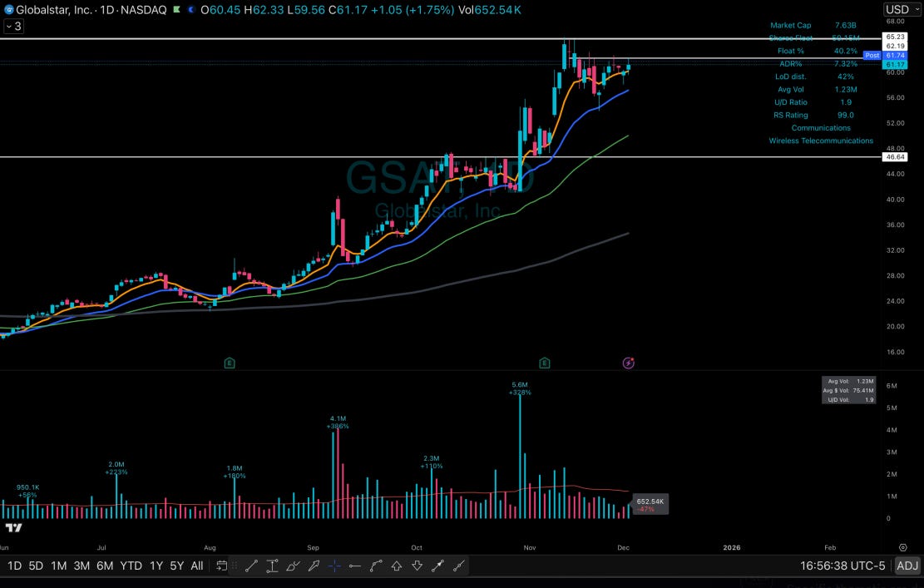Click the November earnings E marker
The width and height of the screenshot is (924, 588).
(x=545, y=363)
